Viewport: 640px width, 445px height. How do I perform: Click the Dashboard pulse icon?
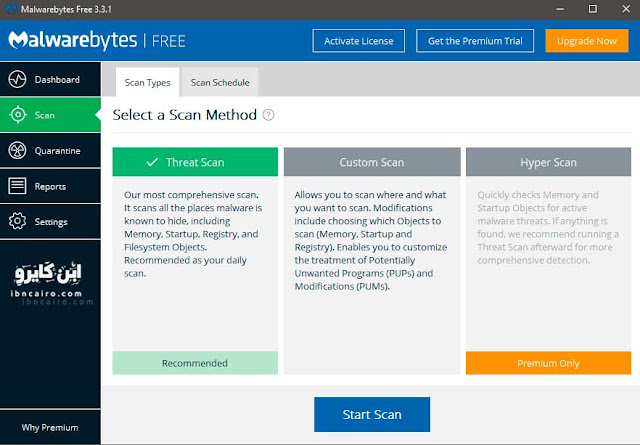17,79
